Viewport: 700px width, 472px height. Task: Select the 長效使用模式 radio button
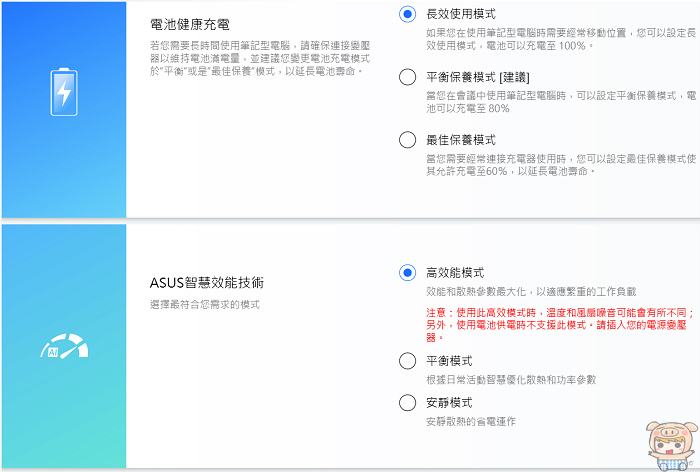click(407, 14)
